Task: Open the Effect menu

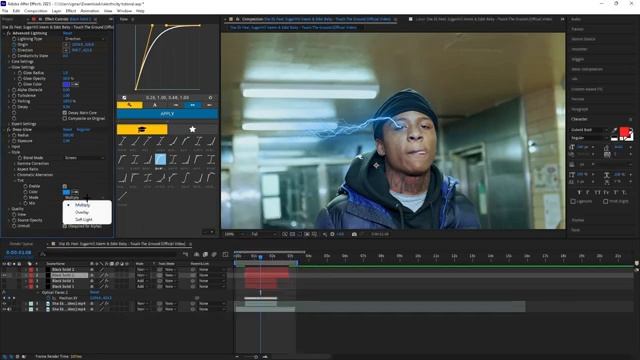Action: [x=71, y=11]
